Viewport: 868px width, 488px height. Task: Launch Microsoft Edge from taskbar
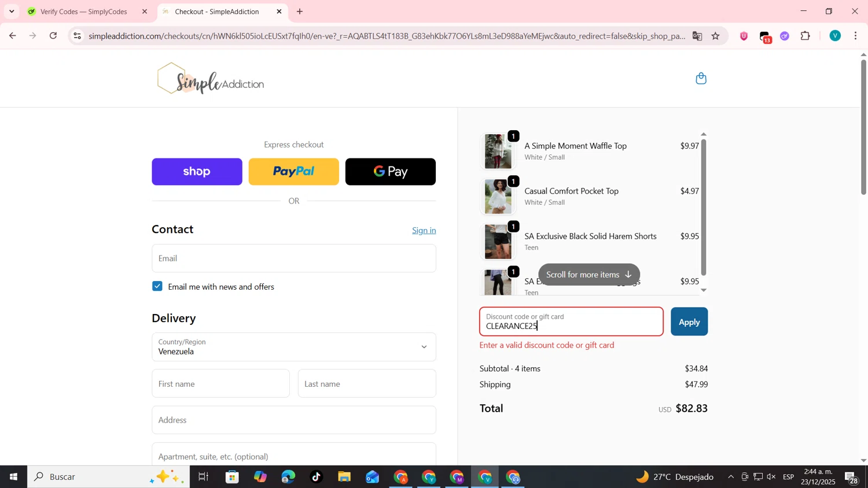pos(288,477)
